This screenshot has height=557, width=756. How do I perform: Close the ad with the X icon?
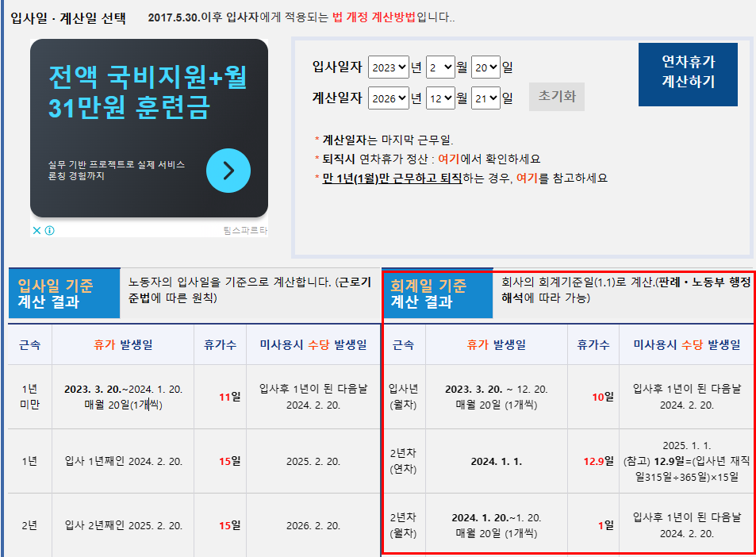36,231
